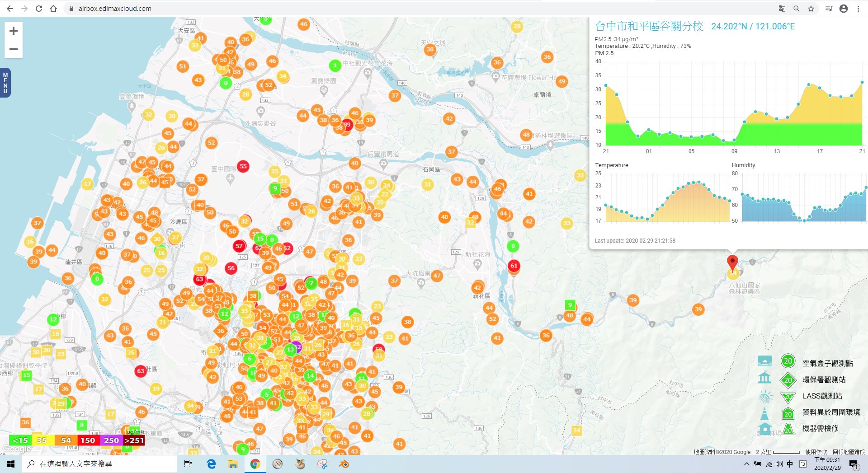Click the green diamond 20 legend marker
Screen dimensions: 868x473
(788, 380)
